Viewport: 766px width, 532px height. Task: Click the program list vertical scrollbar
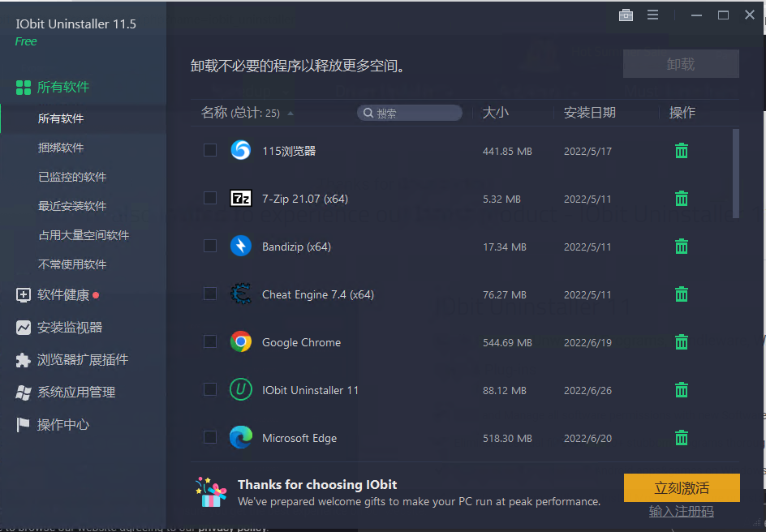coord(736,174)
